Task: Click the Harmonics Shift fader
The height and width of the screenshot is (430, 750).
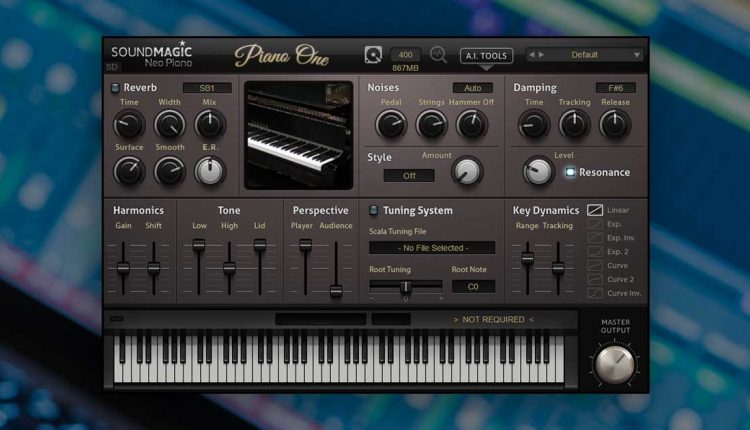Action: [x=154, y=268]
